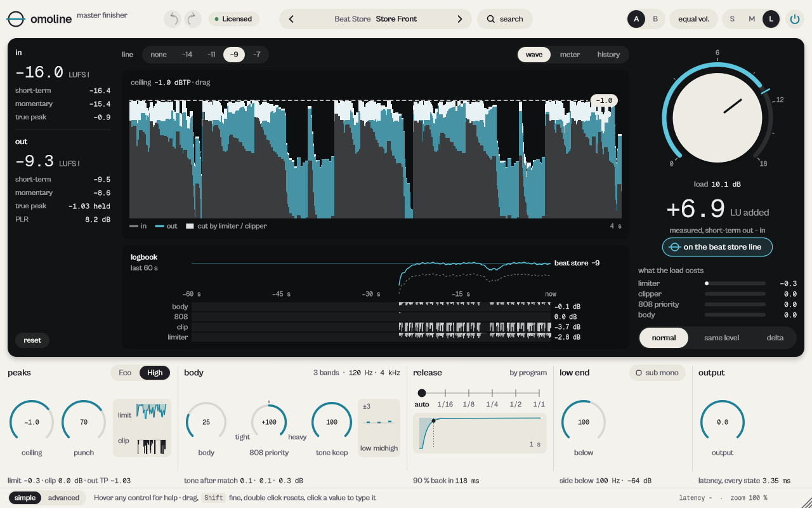Click 'on the beat store line' button
The height and width of the screenshot is (508, 812).
coord(717,247)
